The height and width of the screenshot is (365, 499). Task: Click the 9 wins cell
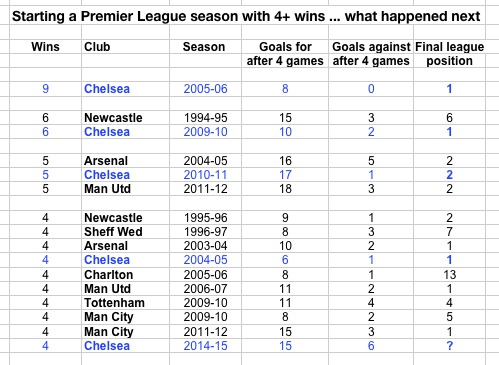(46, 89)
